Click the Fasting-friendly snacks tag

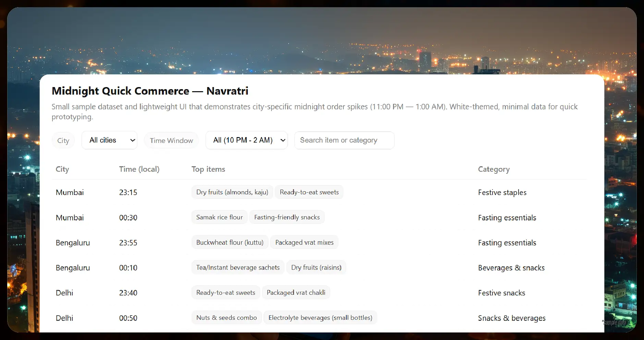click(x=287, y=217)
